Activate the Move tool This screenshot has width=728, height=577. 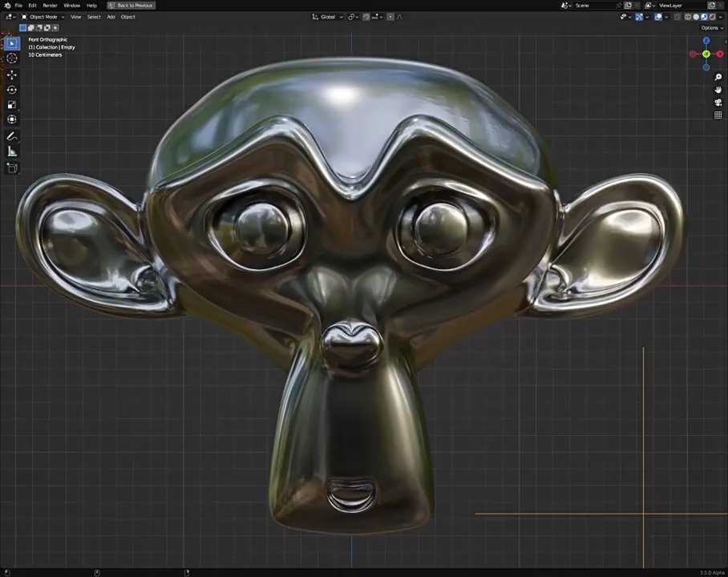tap(12, 75)
